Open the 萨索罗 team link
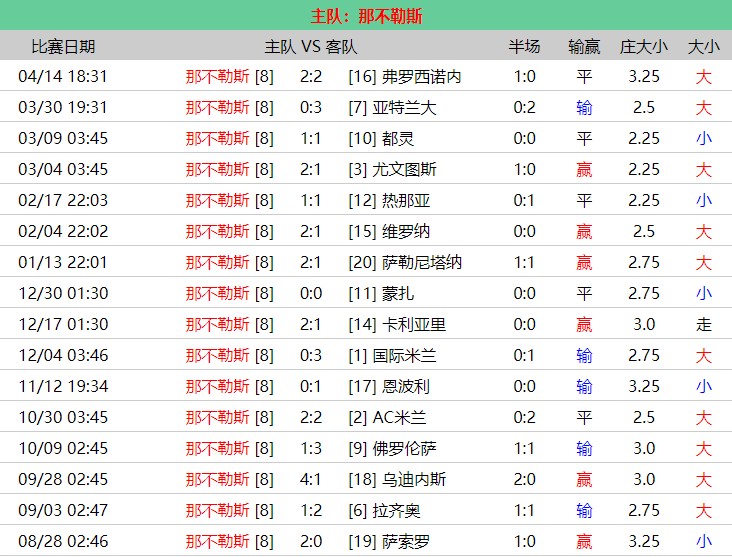Screen dimensions: 732x557 coord(406,541)
